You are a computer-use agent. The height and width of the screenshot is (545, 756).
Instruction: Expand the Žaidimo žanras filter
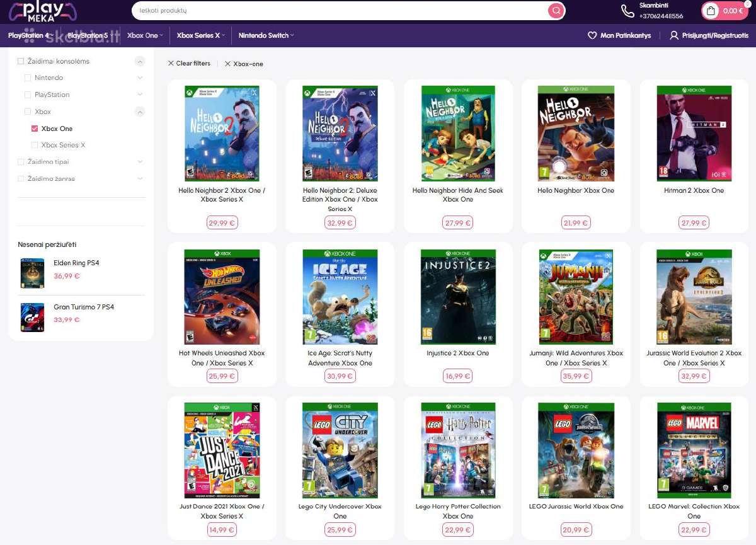(x=140, y=178)
